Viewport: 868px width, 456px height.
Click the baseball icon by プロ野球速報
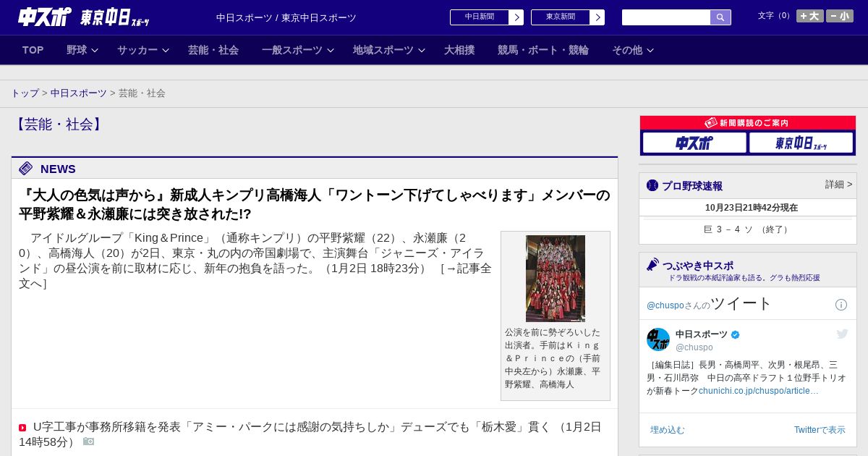click(x=652, y=185)
